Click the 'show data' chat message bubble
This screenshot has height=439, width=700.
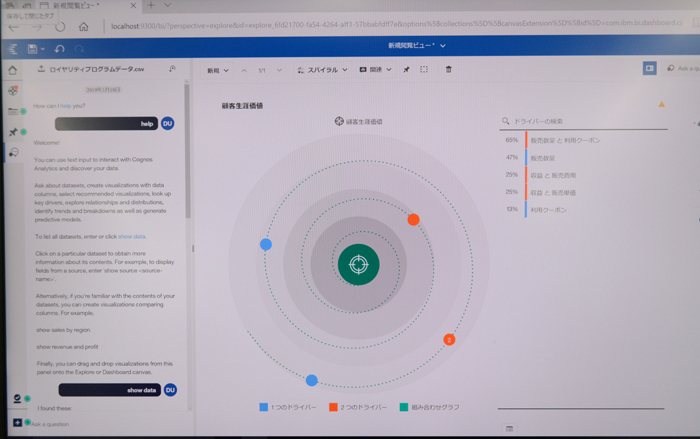pos(109,390)
